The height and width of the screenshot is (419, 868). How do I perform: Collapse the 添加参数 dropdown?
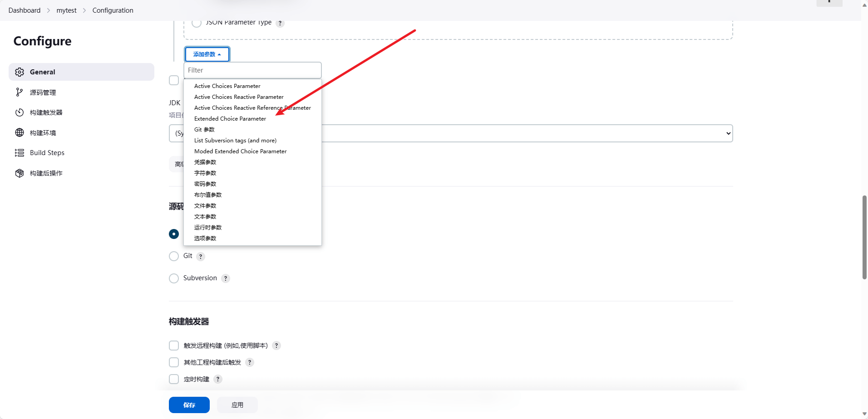207,54
